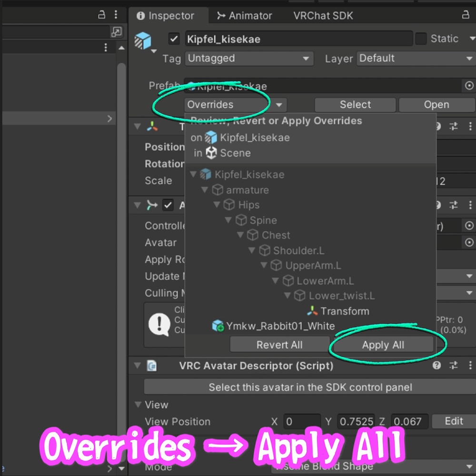The height and width of the screenshot is (476, 476).
Task: Open the Culling Mode dropdown arrow
Action: [469, 293]
